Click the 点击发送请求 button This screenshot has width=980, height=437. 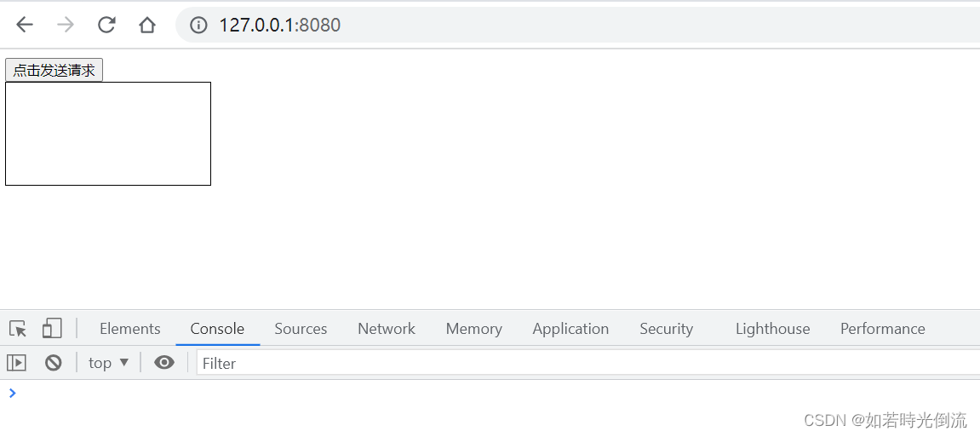(x=54, y=71)
